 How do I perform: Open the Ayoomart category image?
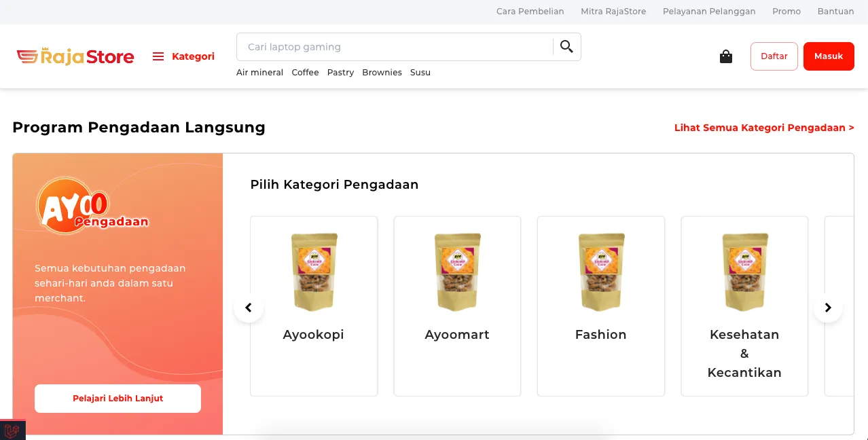pyautogui.click(x=457, y=272)
